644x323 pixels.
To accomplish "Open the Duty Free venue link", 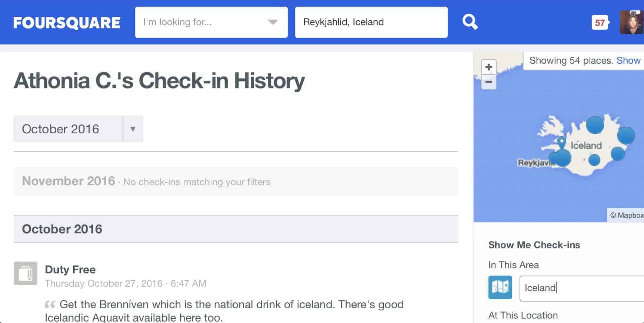I will (70, 269).
